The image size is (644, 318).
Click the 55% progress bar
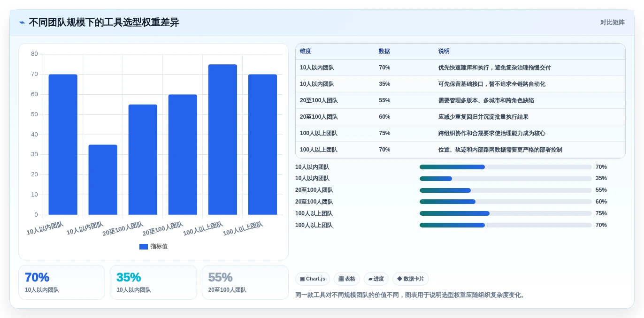pyautogui.click(x=506, y=190)
